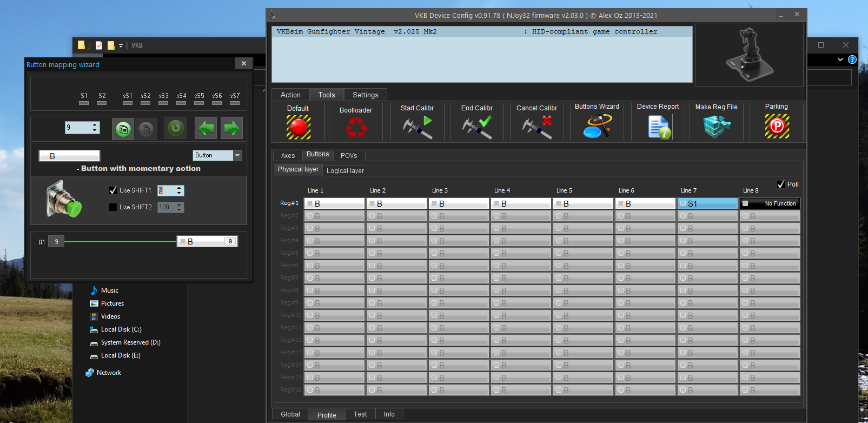Click the grey paste icon in the wizard

(x=146, y=129)
